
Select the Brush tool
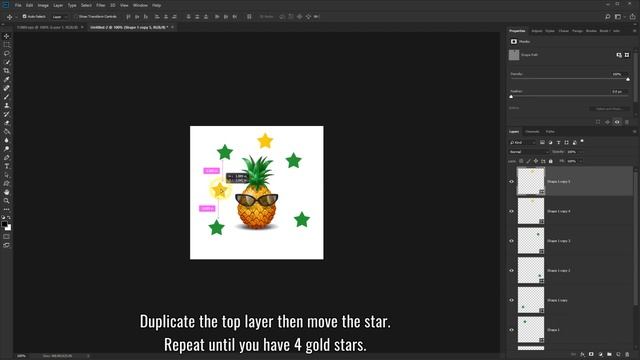point(7,97)
